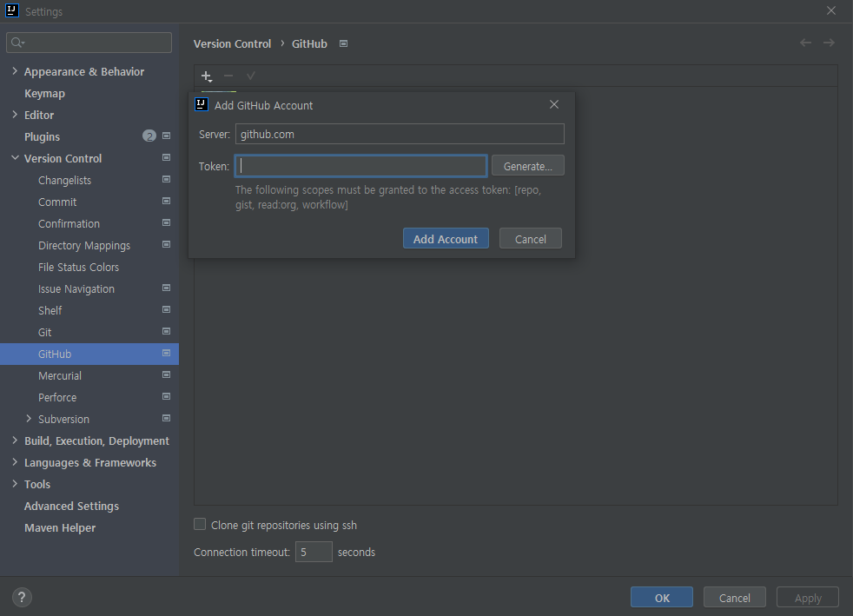Click the project icon next to Git
The height and width of the screenshot is (616, 853).
[167, 331]
